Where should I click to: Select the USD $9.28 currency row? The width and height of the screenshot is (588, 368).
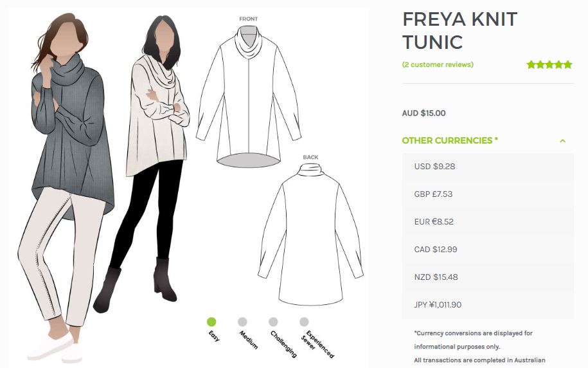coord(488,167)
